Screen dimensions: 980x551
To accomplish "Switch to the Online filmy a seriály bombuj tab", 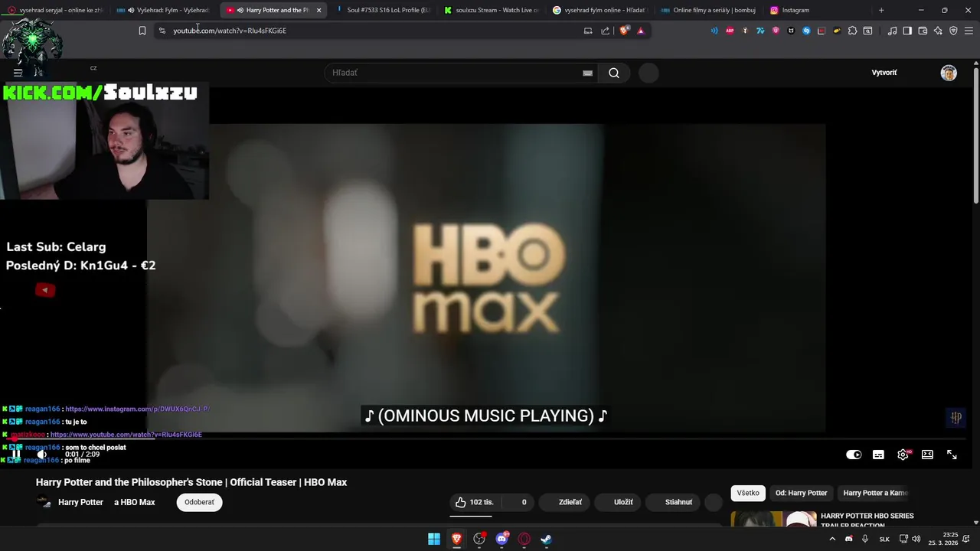I will coord(709,10).
